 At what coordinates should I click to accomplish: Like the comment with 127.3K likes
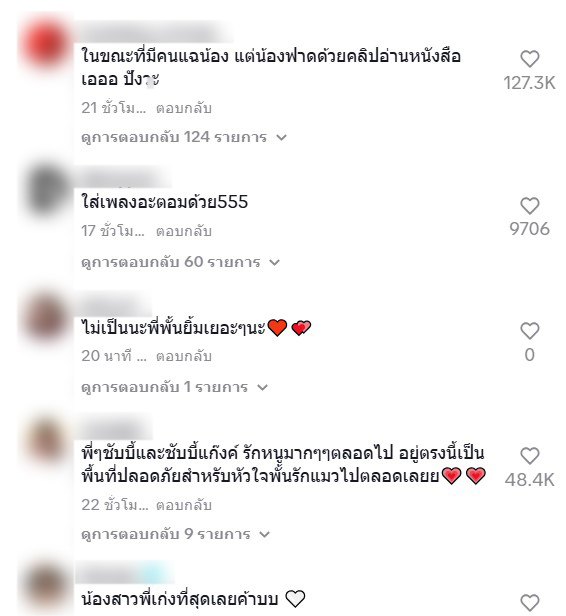529,59
